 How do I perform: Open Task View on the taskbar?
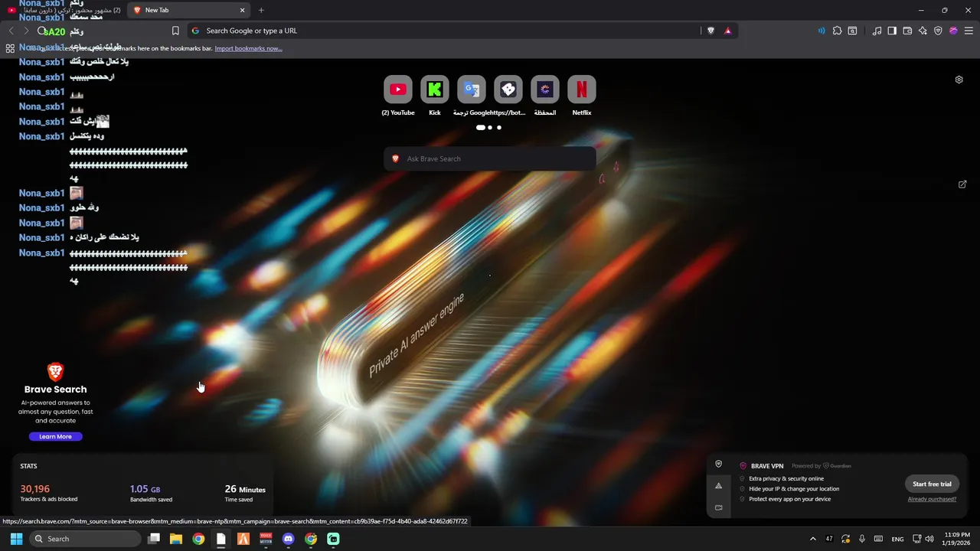154,539
